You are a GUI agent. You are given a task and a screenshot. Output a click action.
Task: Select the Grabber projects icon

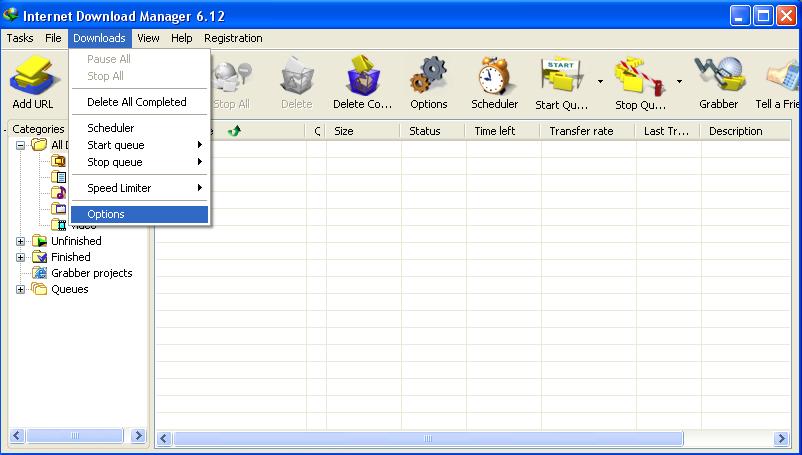tap(39, 273)
